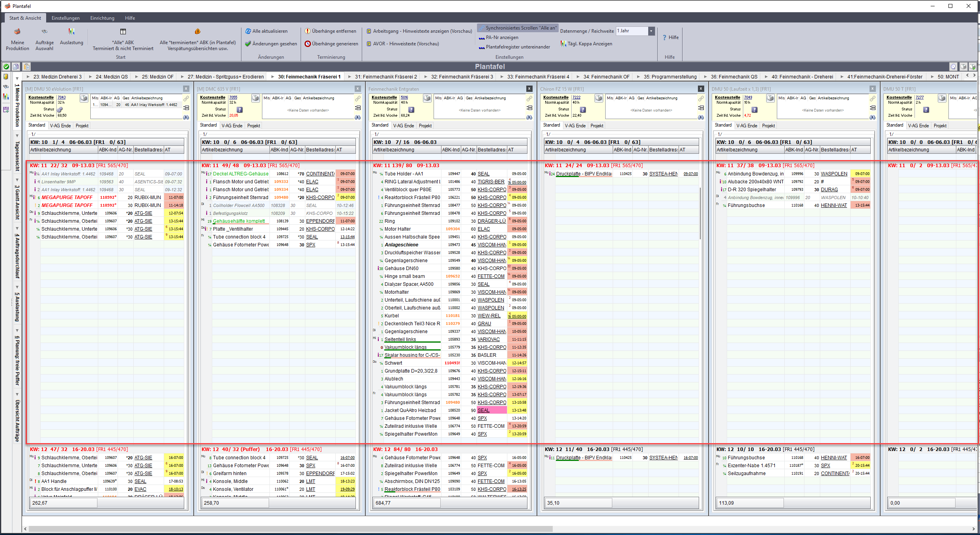Close the Feinmechanik Entgraten panel
Viewport: 980px width, 535px height.
[529, 89]
